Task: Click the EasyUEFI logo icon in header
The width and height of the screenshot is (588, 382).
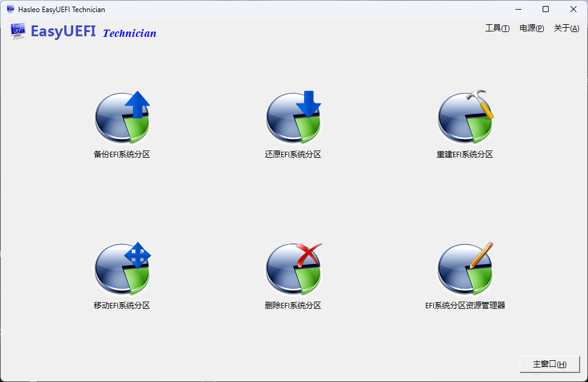Action: 18,31
